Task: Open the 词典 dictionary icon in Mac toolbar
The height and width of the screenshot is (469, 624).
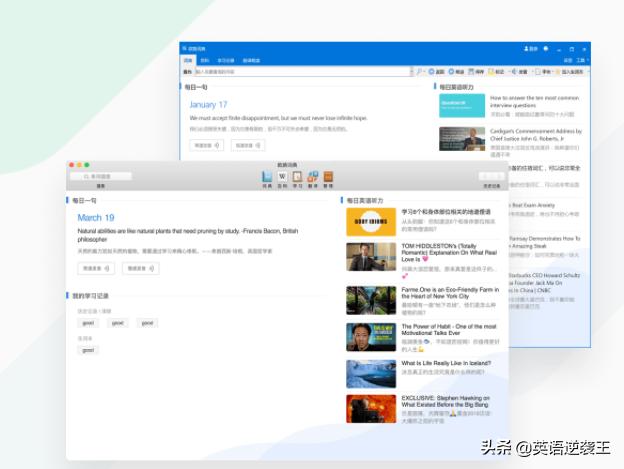Action: (x=267, y=178)
